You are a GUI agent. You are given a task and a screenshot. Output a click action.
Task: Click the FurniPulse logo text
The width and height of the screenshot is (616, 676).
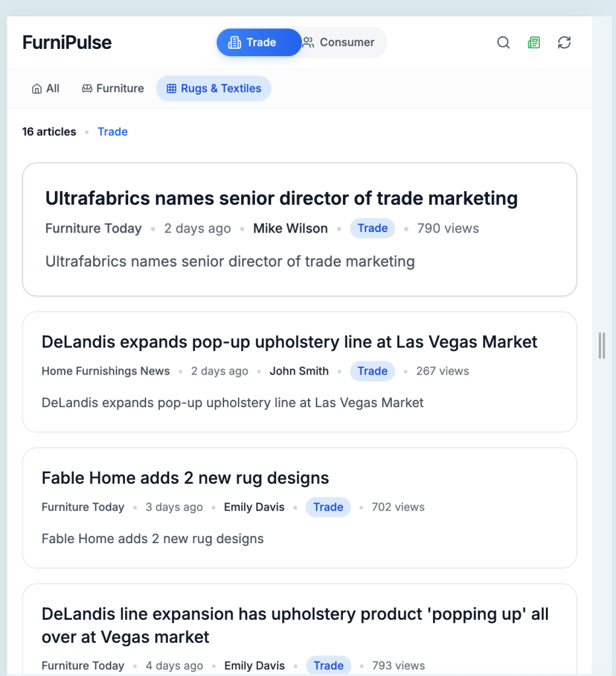coord(67,42)
